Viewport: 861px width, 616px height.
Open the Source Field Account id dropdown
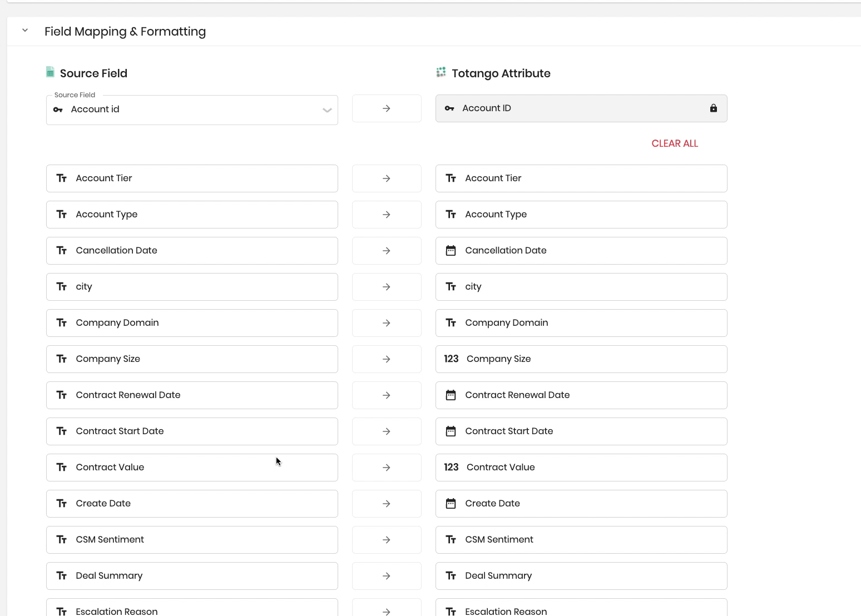point(192,110)
